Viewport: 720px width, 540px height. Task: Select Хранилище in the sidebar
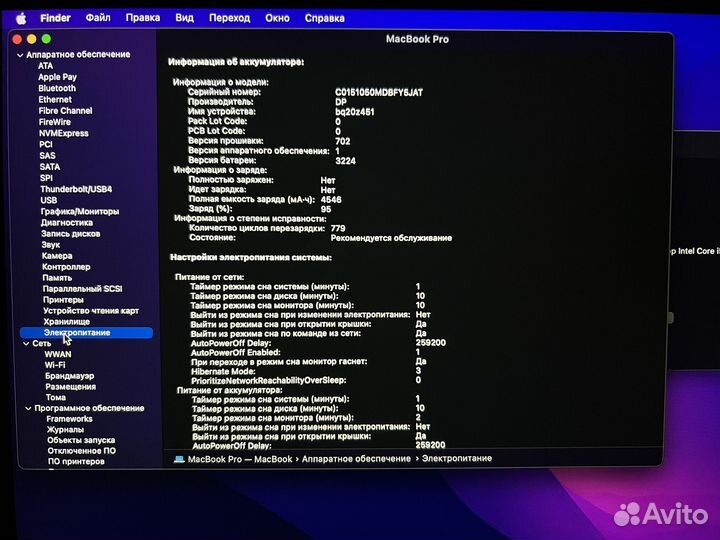(x=67, y=322)
